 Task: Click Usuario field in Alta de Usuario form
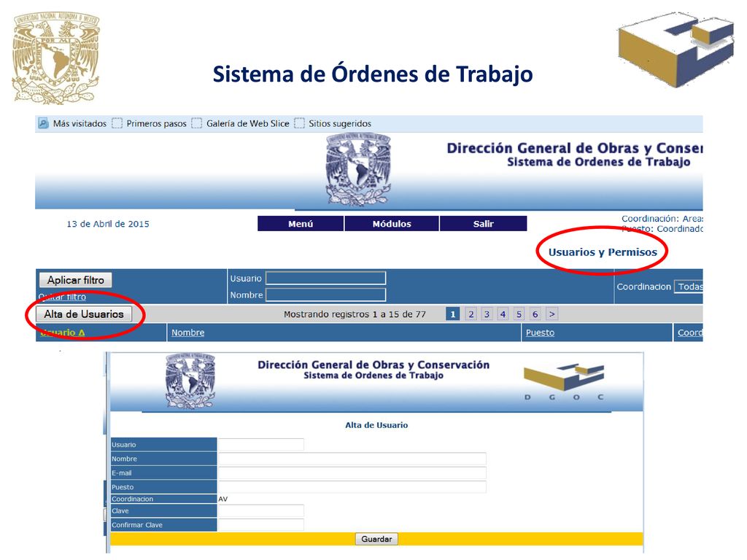260,445
